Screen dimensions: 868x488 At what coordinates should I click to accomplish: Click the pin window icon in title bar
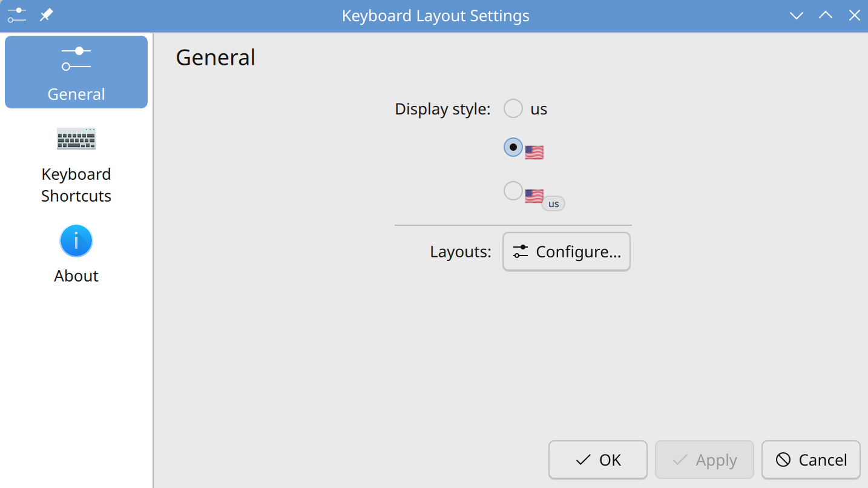pyautogui.click(x=47, y=15)
